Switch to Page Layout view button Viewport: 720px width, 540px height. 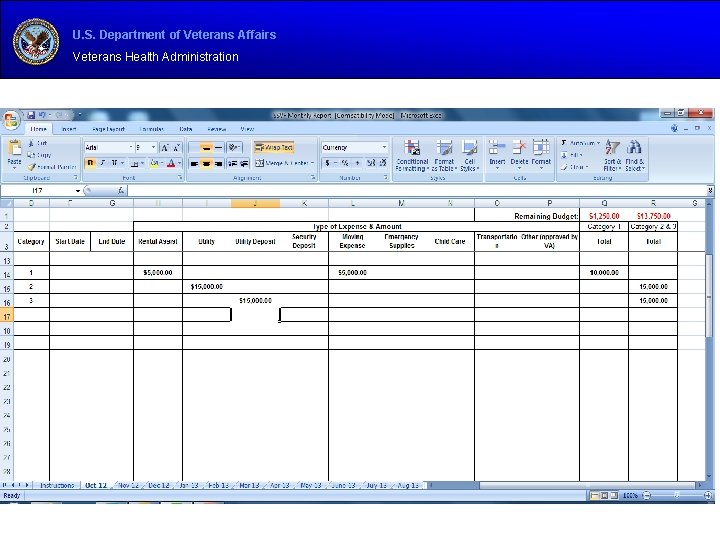coord(604,495)
